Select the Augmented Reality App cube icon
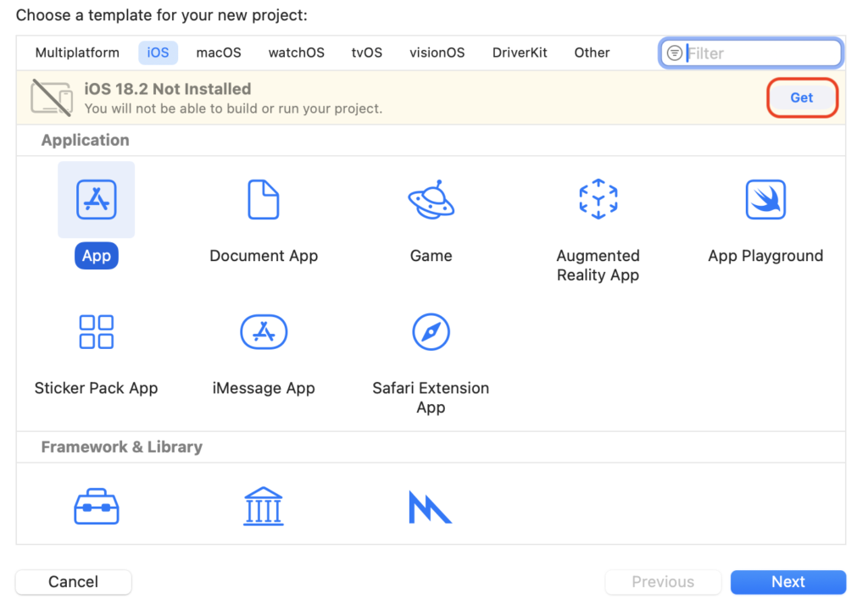The image size is (868, 610). pyautogui.click(x=598, y=199)
